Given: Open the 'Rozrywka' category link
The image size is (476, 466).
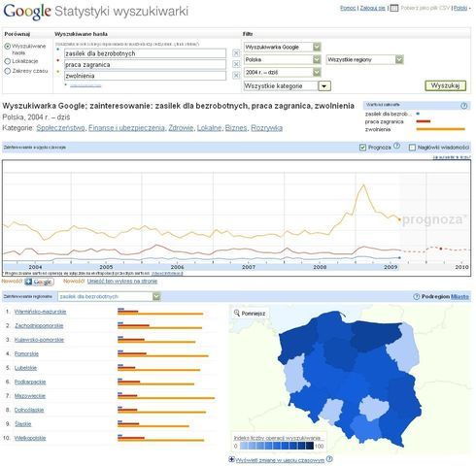Looking at the screenshot, I should tap(266, 128).
